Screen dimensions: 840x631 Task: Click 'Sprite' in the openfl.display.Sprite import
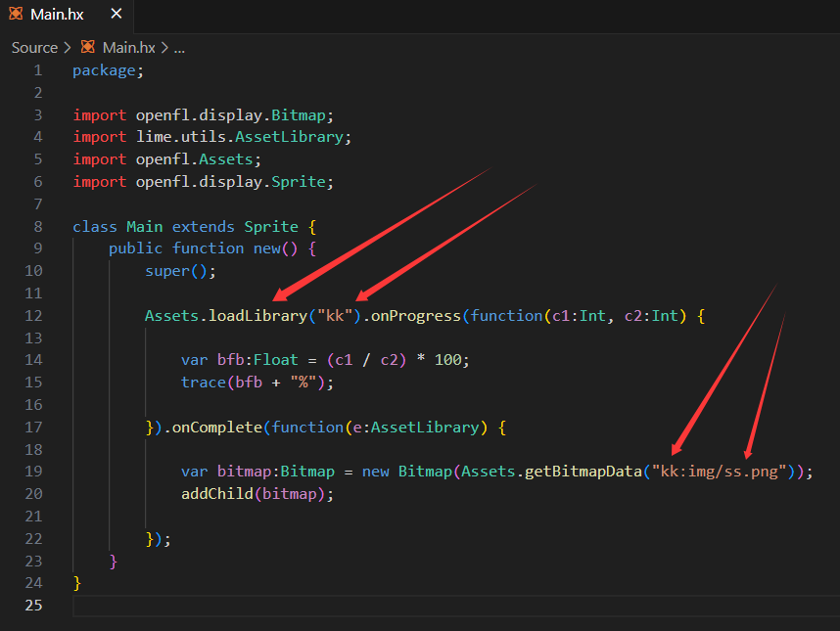click(x=299, y=182)
